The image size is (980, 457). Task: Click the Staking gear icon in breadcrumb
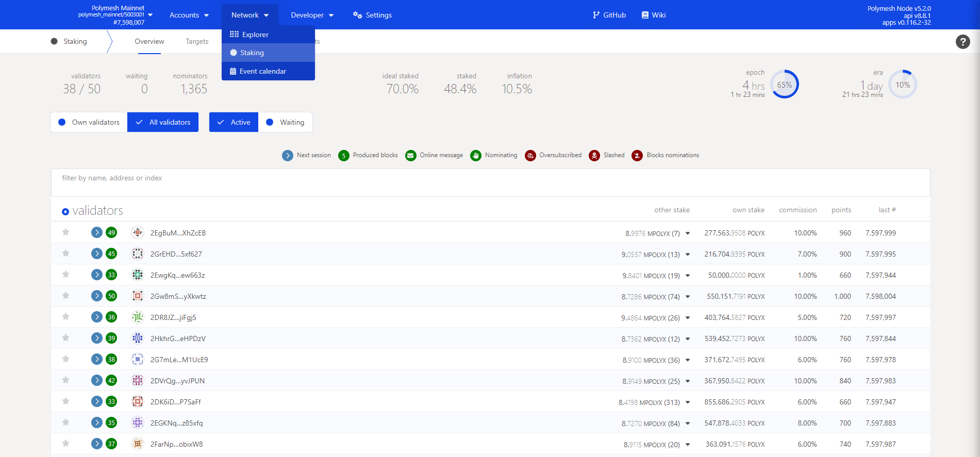54,41
